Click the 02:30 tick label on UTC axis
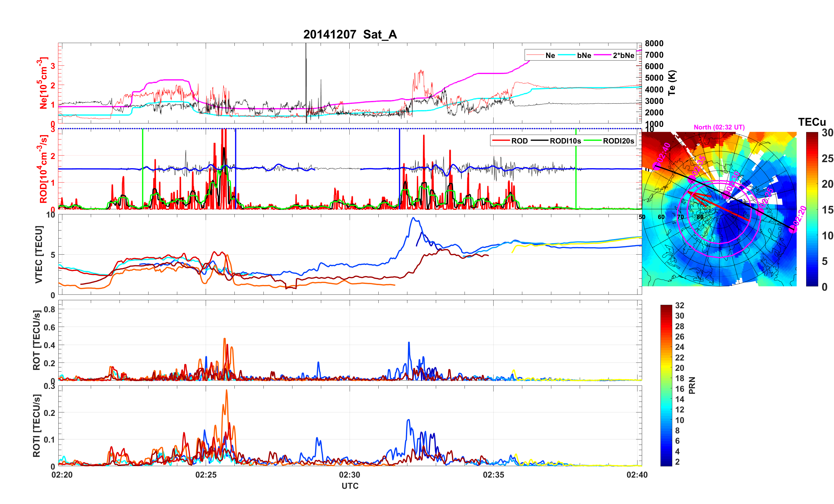This screenshot has width=834, height=504. (x=350, y=475)
